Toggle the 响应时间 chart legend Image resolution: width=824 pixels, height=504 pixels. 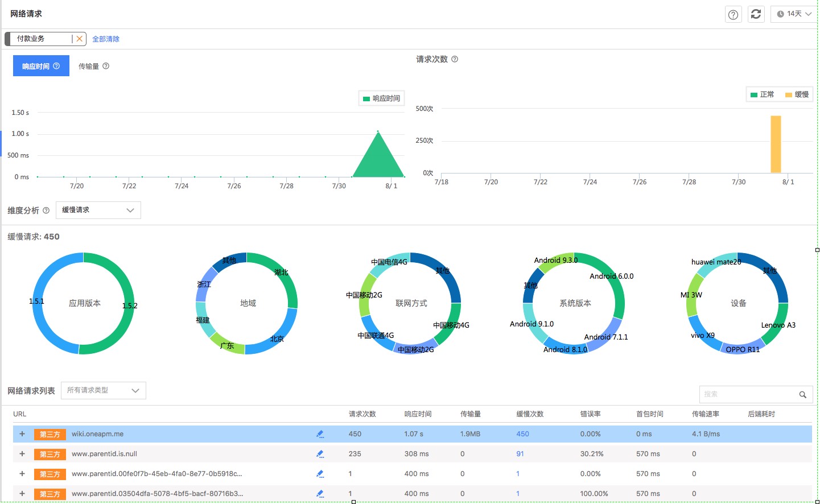pos(381,98)
